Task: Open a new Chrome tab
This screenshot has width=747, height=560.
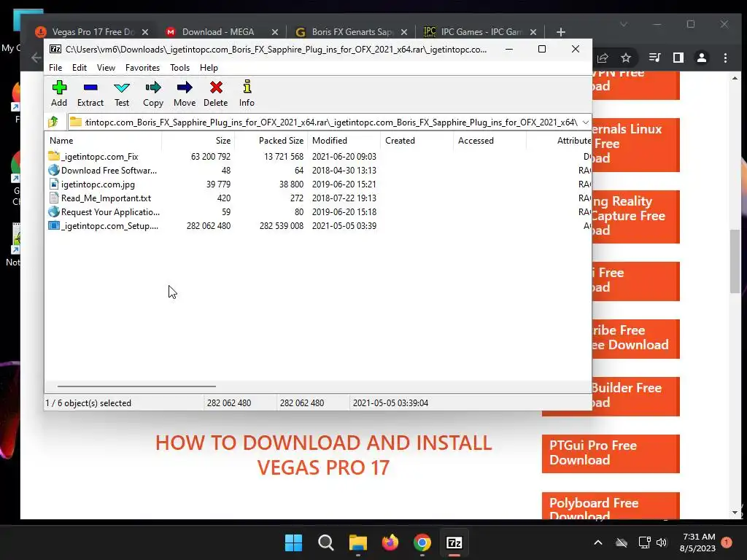Action: [x=561, y=32]
